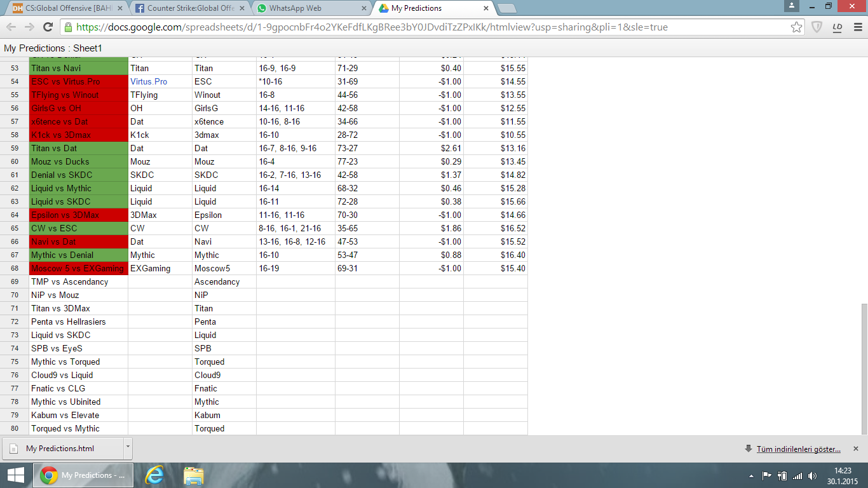Image resolution: width=868 pixels, height=488 pixels.
Task: Click the browser forward arrow
Action: click(29, 27)
